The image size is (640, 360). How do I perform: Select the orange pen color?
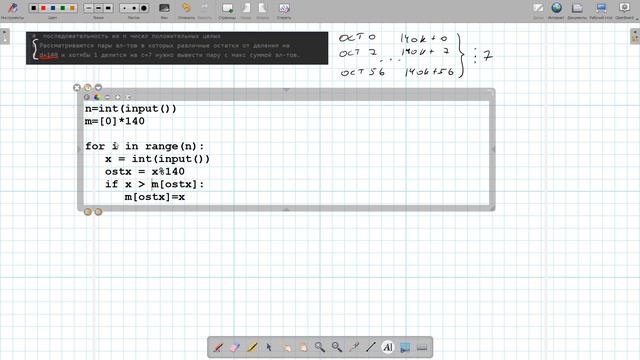(72, 8)
